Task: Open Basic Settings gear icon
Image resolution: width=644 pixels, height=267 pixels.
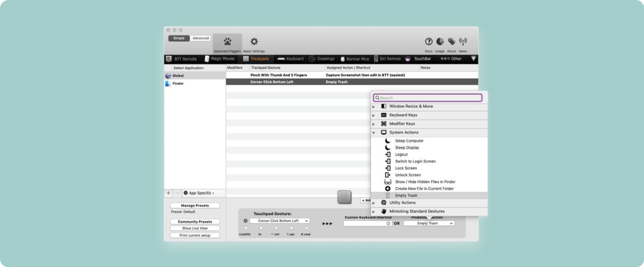Action: (254, 42)
